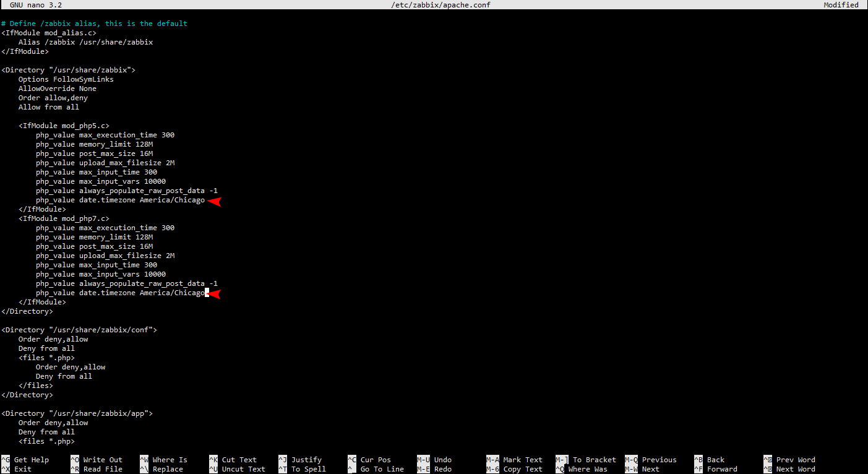The width and height of the screenshot is (868, 474).
Task: Place cursor on 'Options FollowSymLinks'
Action: pos(66,79)
